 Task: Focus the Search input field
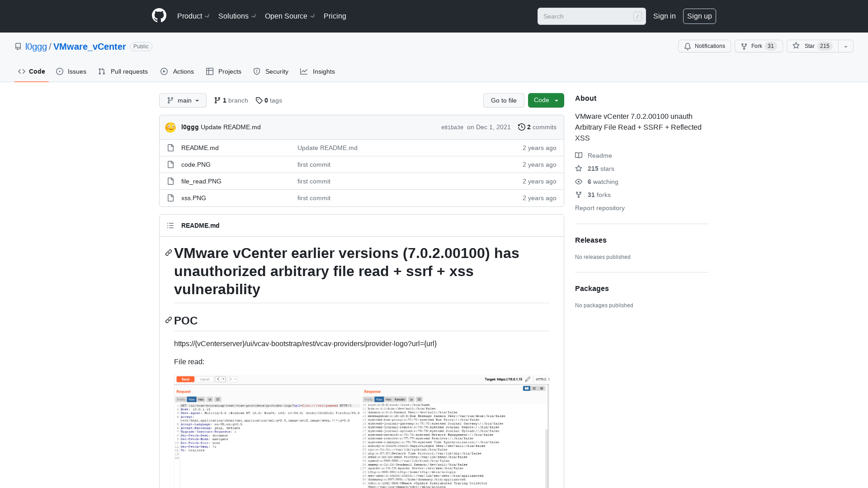coord(591,16)
